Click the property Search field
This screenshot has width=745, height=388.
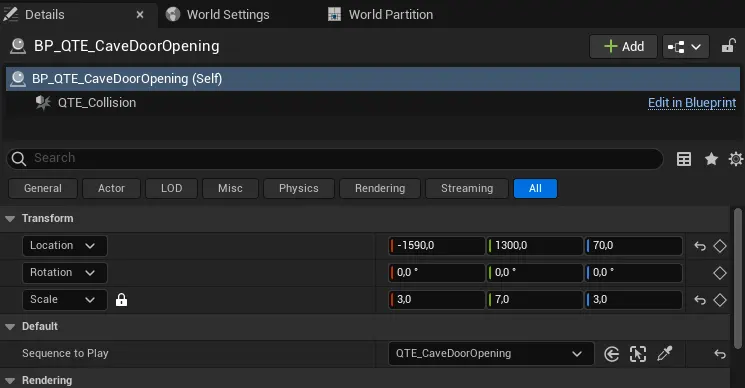pos(335,158)
